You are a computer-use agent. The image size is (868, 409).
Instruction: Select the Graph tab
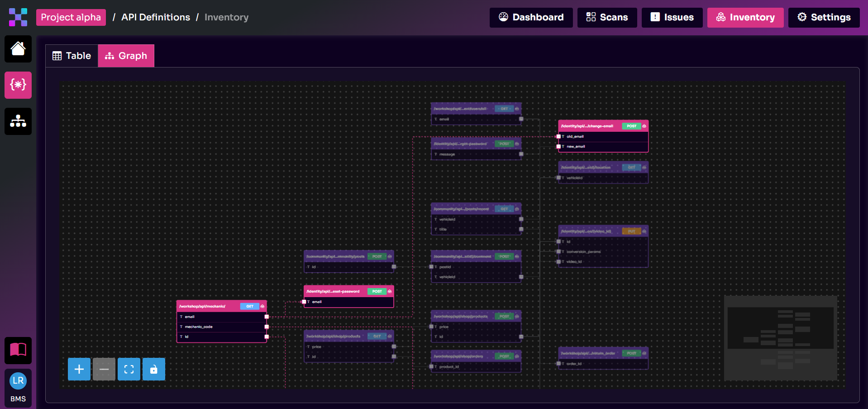126,56
